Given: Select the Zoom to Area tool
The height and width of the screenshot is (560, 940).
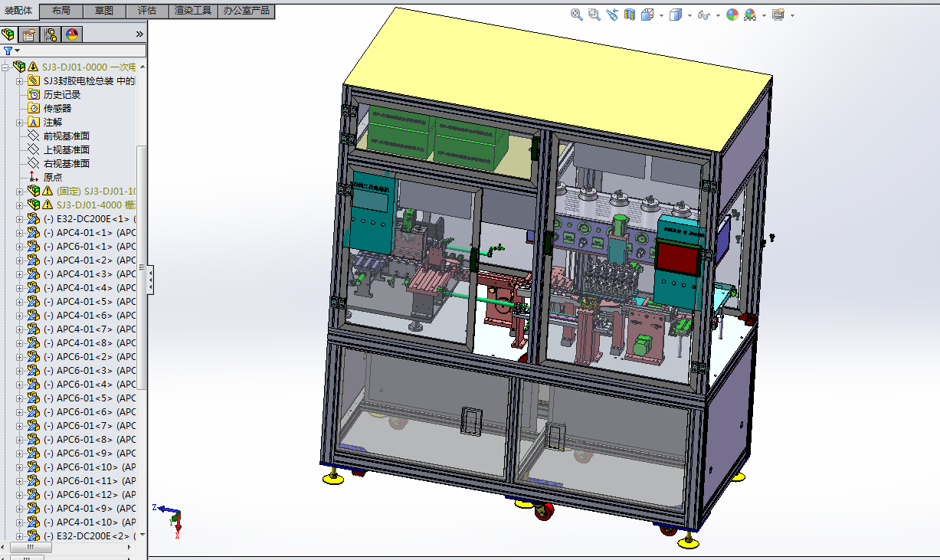Looking at the screenshot, I should pyautogui.click(x=594, y=15).
